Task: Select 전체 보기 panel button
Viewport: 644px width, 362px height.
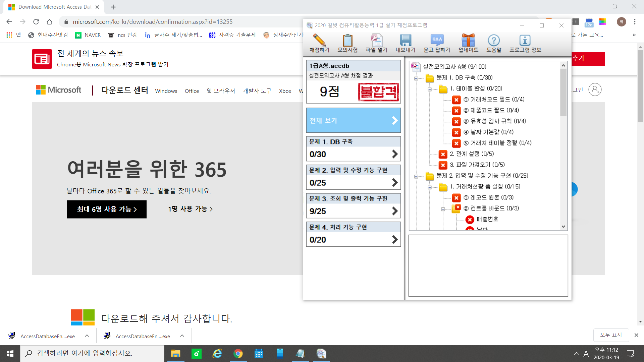Action: point(353,120)
